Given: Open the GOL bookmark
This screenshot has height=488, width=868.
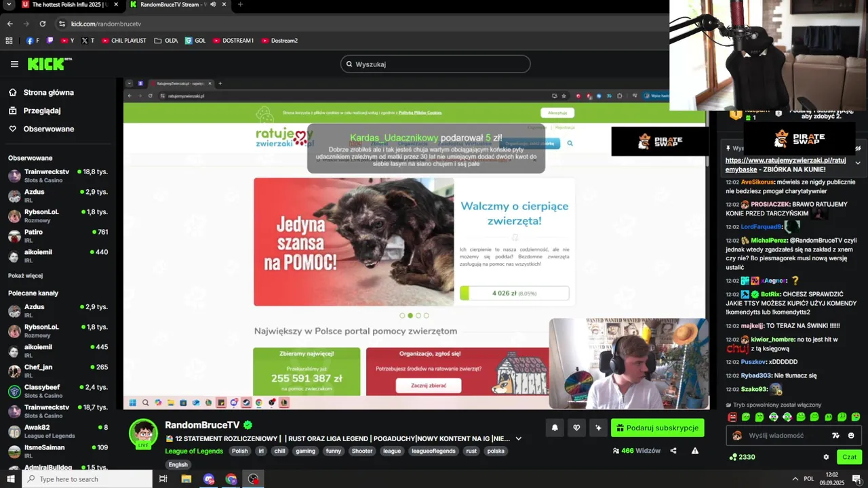Looking at the screenshot, I should click(x=195, y=41).
